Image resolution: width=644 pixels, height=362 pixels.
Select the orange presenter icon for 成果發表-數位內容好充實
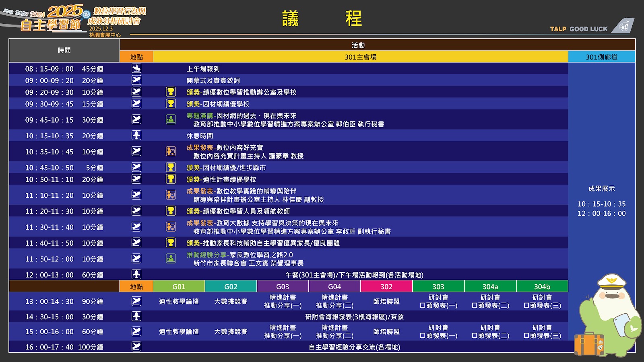click(170, 151)
